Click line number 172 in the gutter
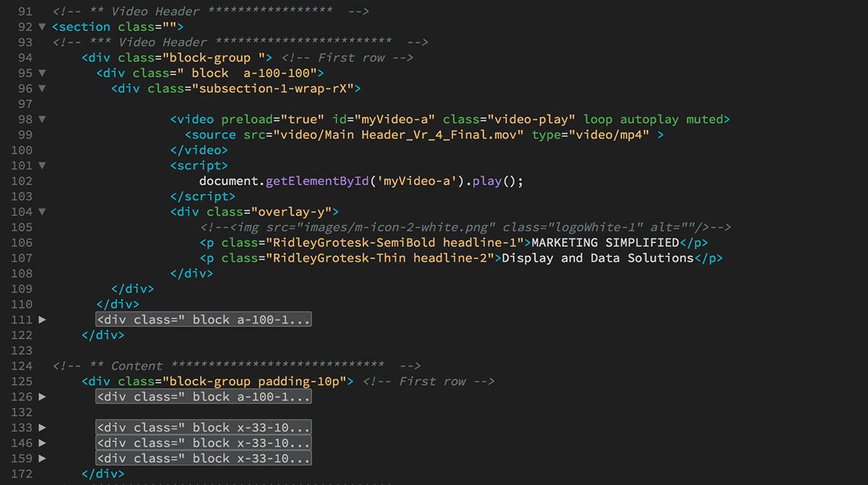 (21, 473)
